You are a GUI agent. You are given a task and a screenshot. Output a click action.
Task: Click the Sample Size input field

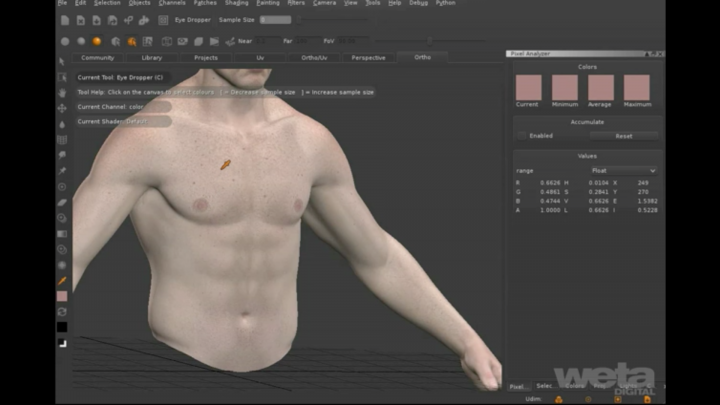tap(275, 19)
